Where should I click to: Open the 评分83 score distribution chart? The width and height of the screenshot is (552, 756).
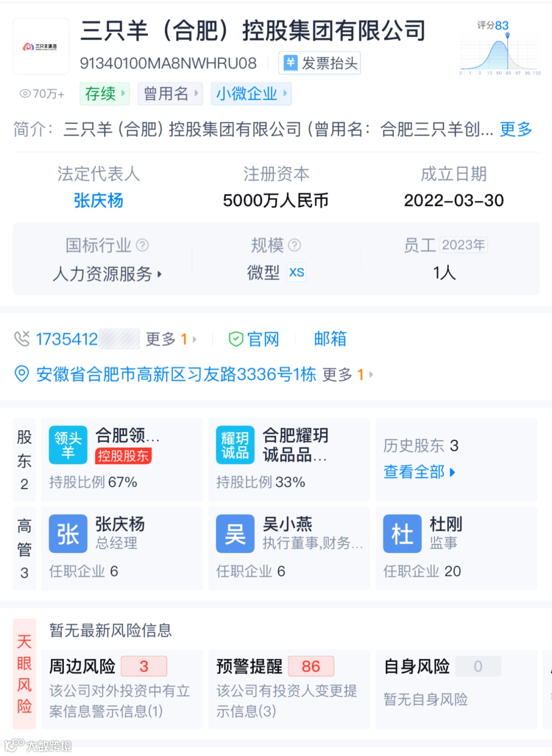499,48
